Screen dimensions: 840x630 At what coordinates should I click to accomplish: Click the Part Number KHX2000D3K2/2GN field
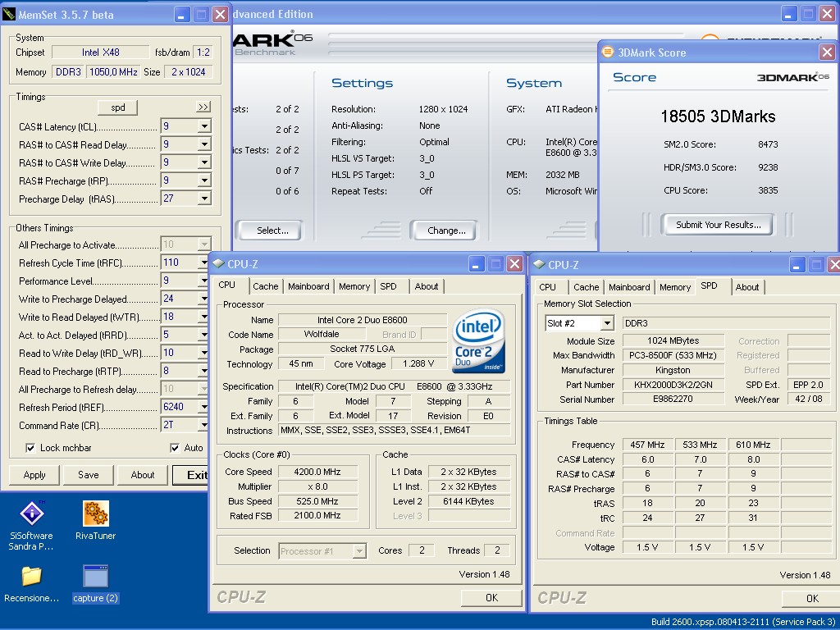(673, 385)
